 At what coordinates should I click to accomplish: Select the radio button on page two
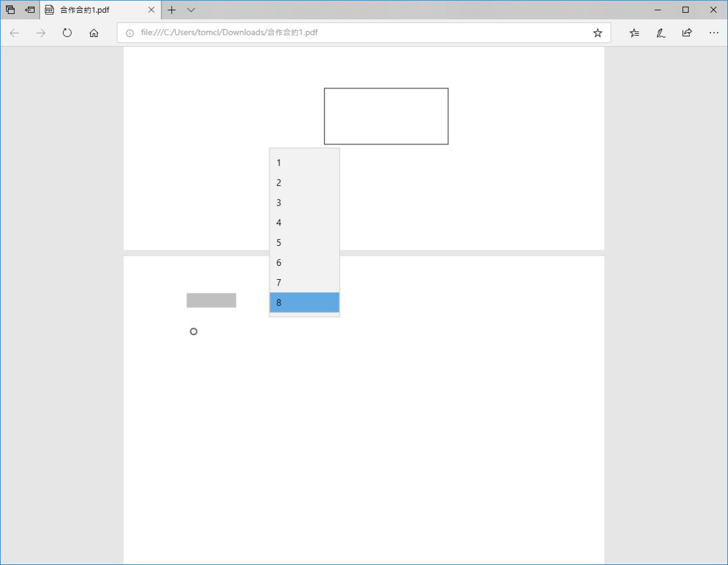tap(194, 331)
